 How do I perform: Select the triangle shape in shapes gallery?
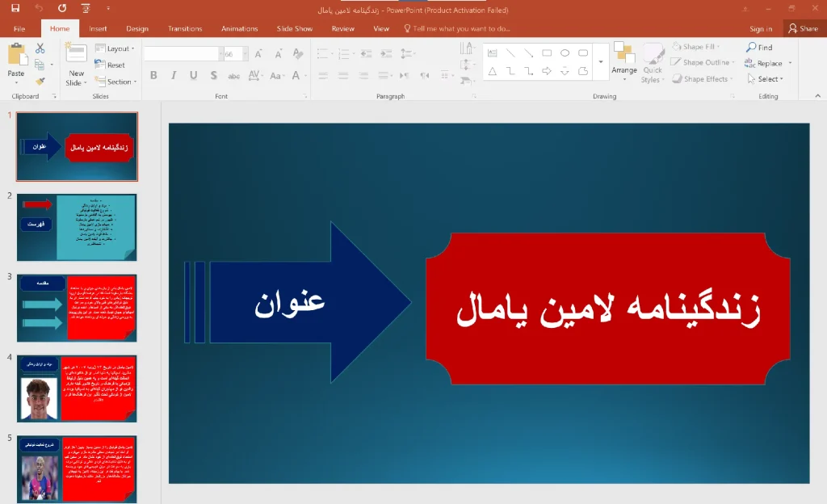tap(492, 71)
